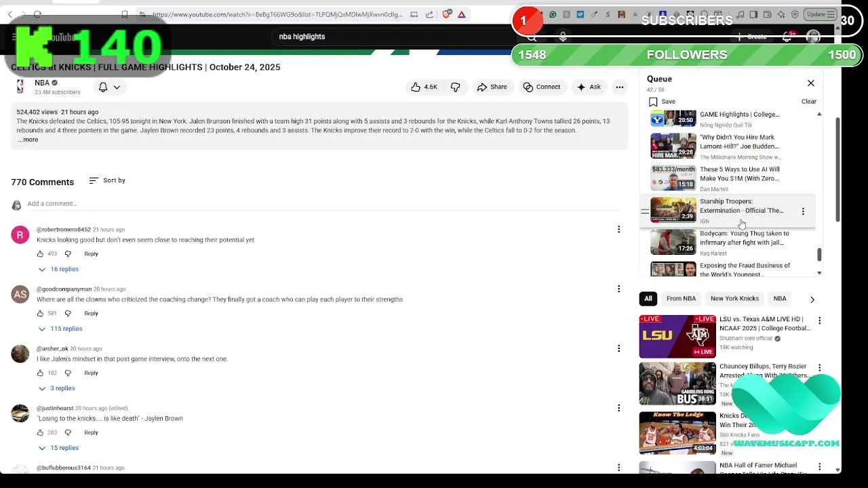Click the Connect button under the video
Screen dimensions: 868x488
[541, 87]
